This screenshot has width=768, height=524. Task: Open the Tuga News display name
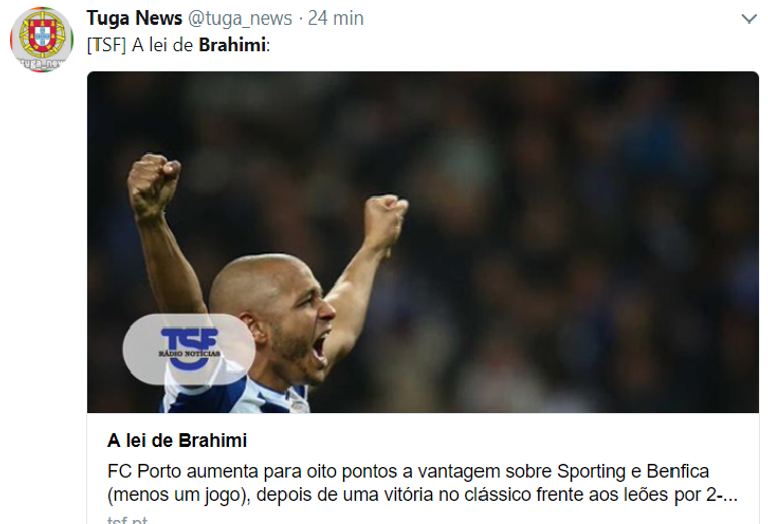pos(134,18)
